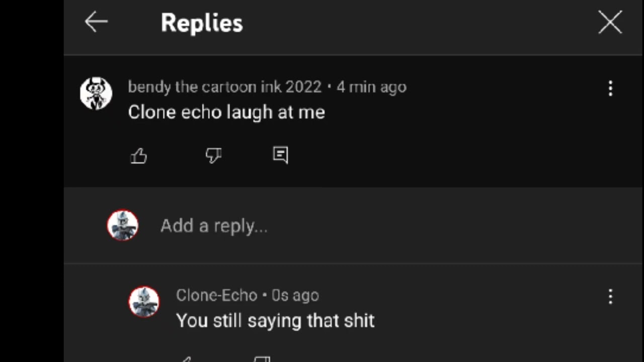Open the 'bendy the cartoon ink 2022' channel name
The image size is (644, 362).
(224, 87)
